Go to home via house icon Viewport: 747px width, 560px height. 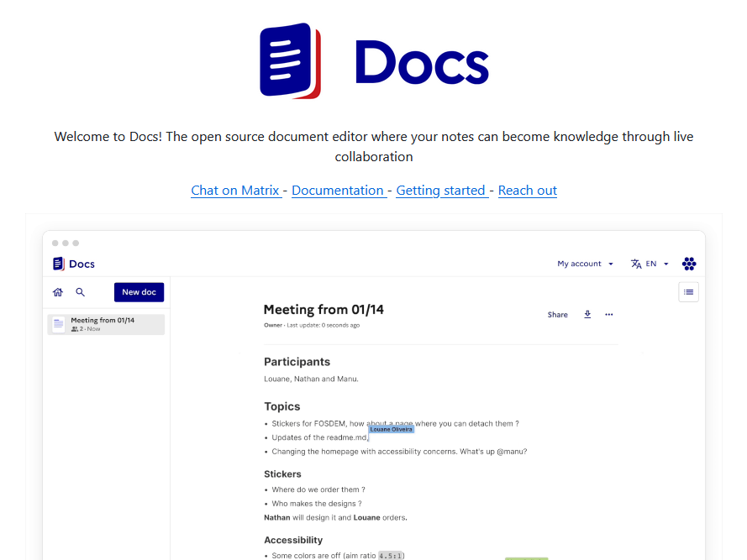pos(58,292)
